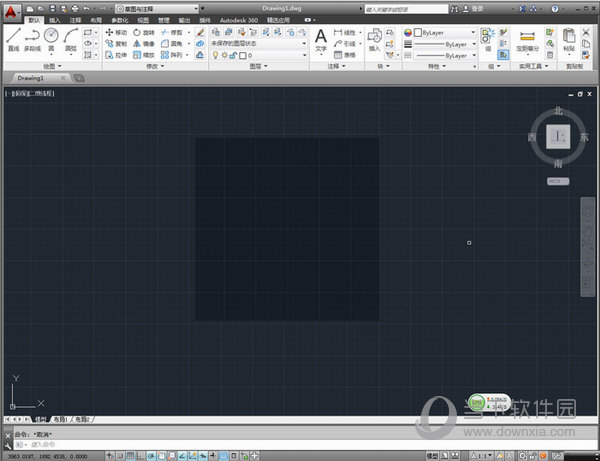Expand the Draw (绘图) panel
Viewport: 600px width, 461px height.
[x=52, y=66]
